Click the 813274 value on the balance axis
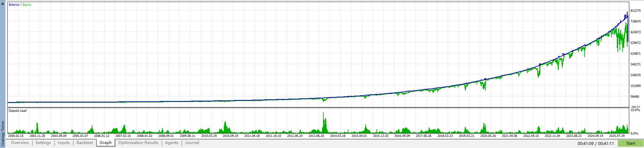Screen dimensions: 644x148 636,11
